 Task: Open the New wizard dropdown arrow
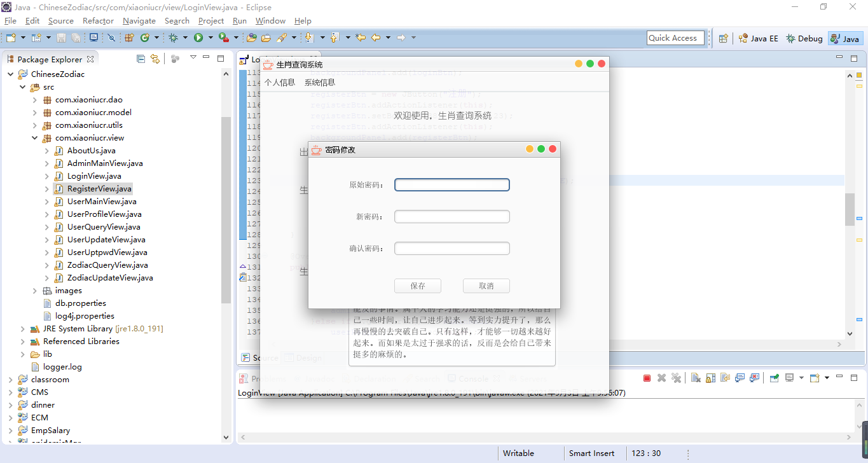pos(23,38)
